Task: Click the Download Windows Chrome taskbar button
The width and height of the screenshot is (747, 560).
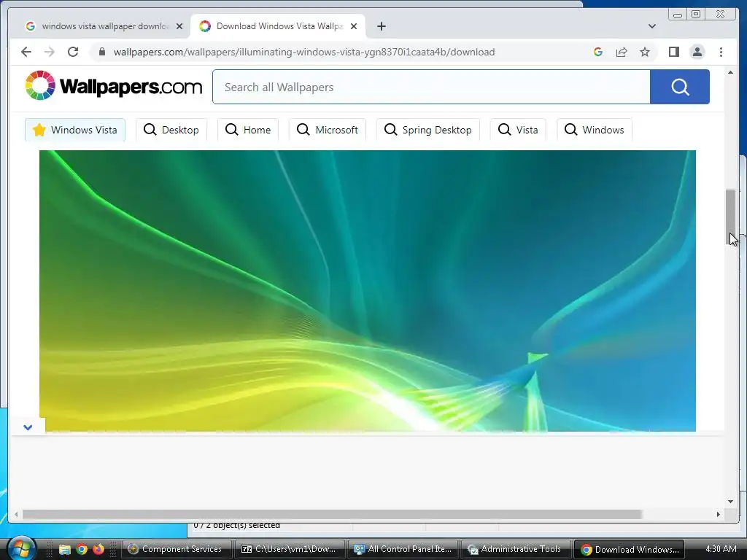Action: click(629, 549)
